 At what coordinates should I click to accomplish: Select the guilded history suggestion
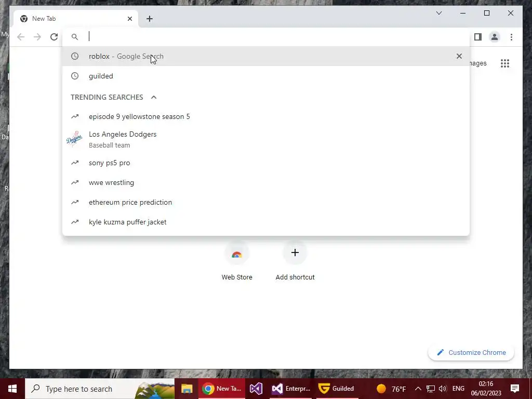pos(266,76)
